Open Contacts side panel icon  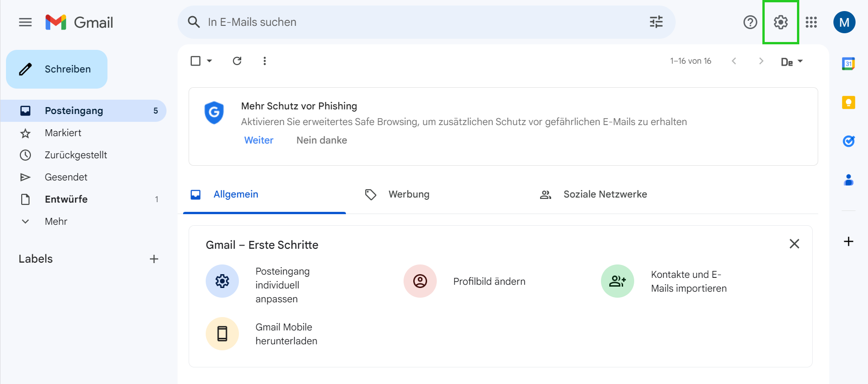pos(849,180)
